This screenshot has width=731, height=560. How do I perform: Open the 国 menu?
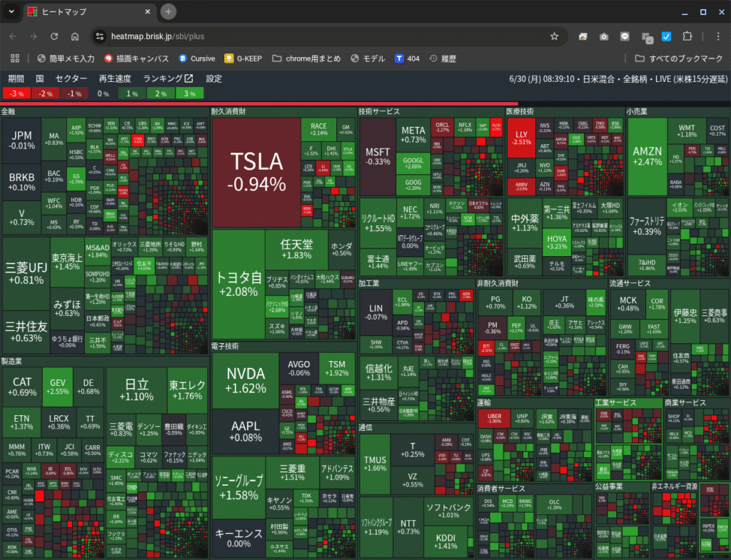(x=40, y=78)
